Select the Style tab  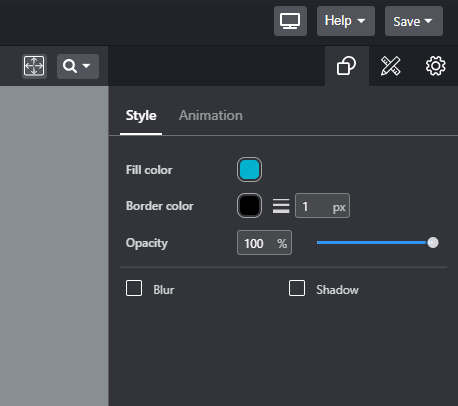pyautogui.click(x=141, y=116)
